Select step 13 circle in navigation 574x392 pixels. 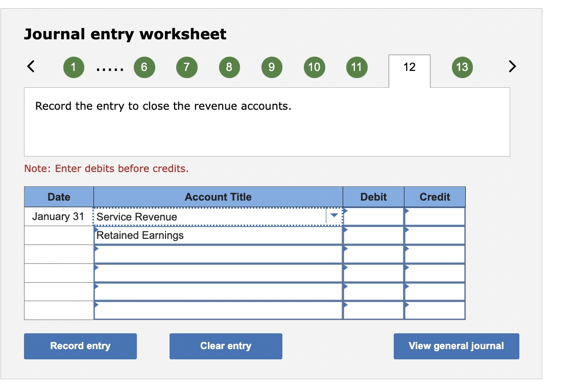[462, 67]
